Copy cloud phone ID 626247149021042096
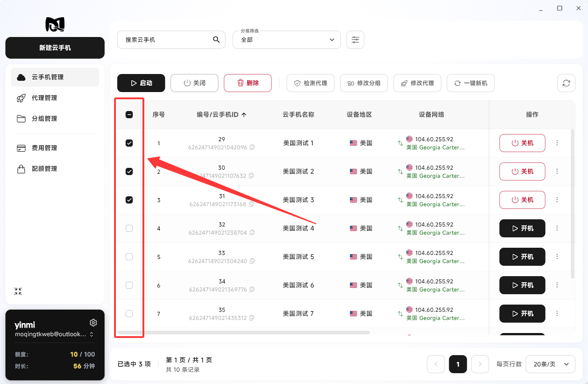Image resolution: width=588 pixels, height=384 pixels. tap(252, 147)
